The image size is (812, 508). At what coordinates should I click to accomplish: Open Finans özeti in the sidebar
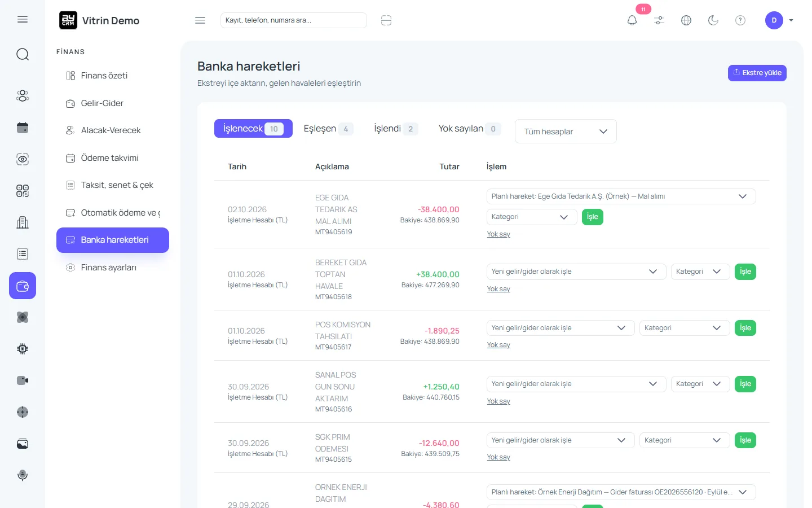(x=113, y=76)
